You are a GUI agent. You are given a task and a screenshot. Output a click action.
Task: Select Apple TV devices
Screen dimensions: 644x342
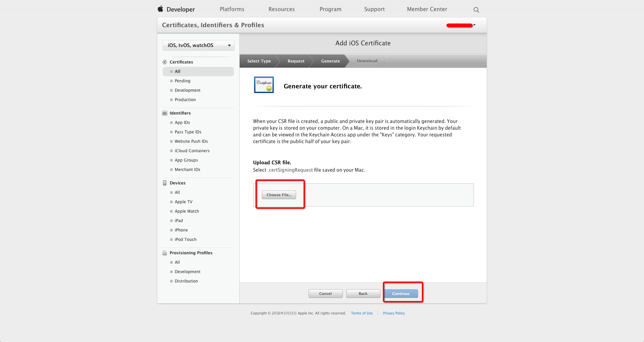coord(184,202)
